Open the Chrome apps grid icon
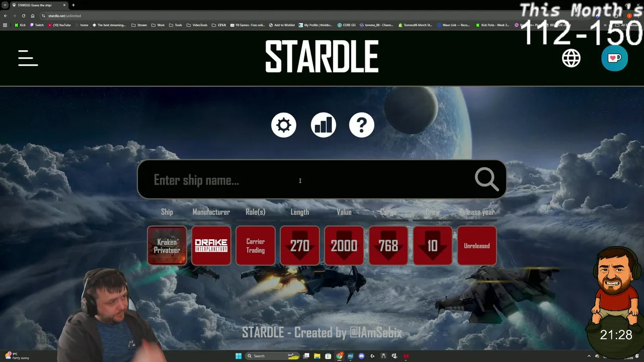Screen dimensions: 644x362 (x=5, y=25)
